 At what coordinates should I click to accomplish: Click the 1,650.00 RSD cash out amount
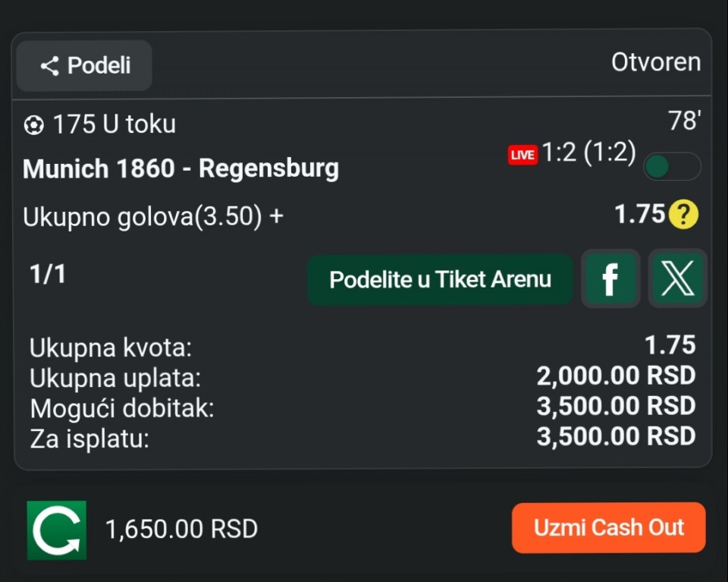(182, 528)
